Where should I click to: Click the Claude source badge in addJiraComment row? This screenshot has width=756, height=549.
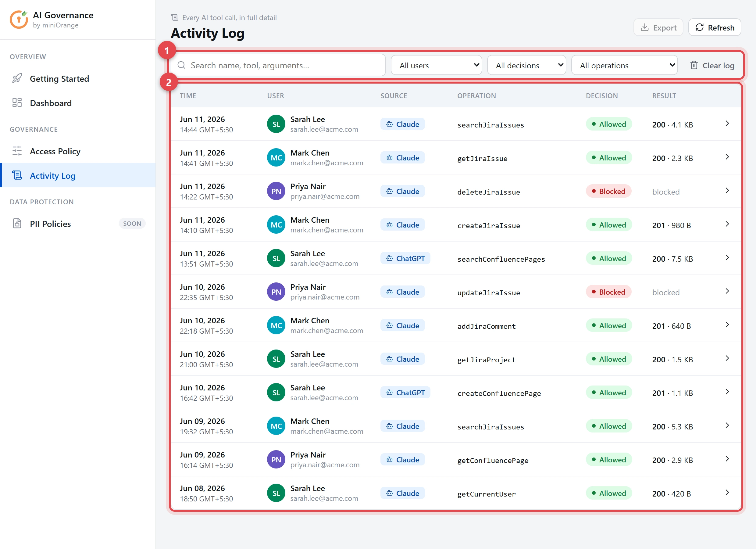403,325
